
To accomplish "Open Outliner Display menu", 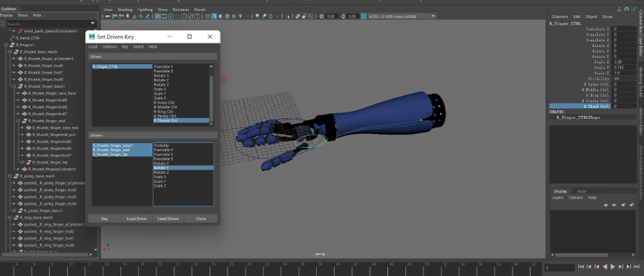I will 6,15.
